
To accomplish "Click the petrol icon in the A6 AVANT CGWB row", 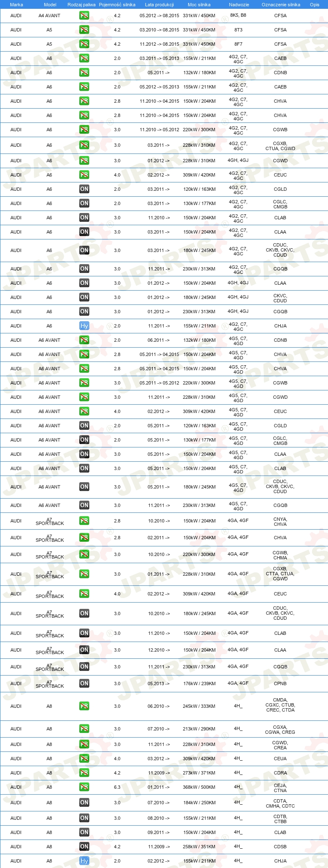I will point(84,383).
